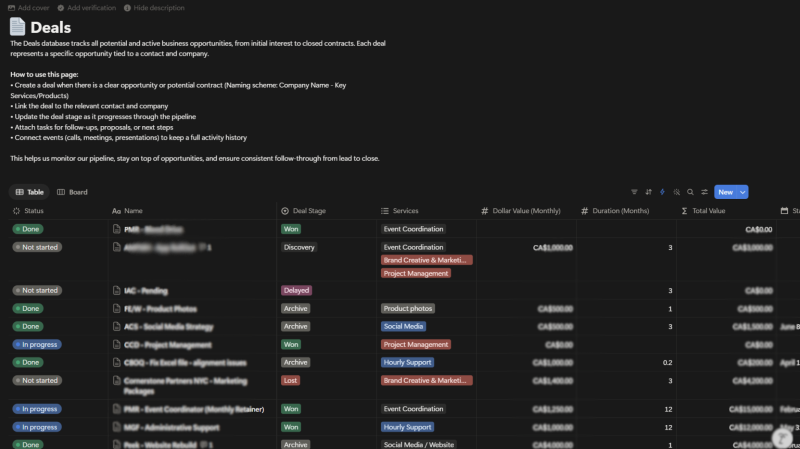Click Hourly Support tag in MGF row

click(408, 427)
